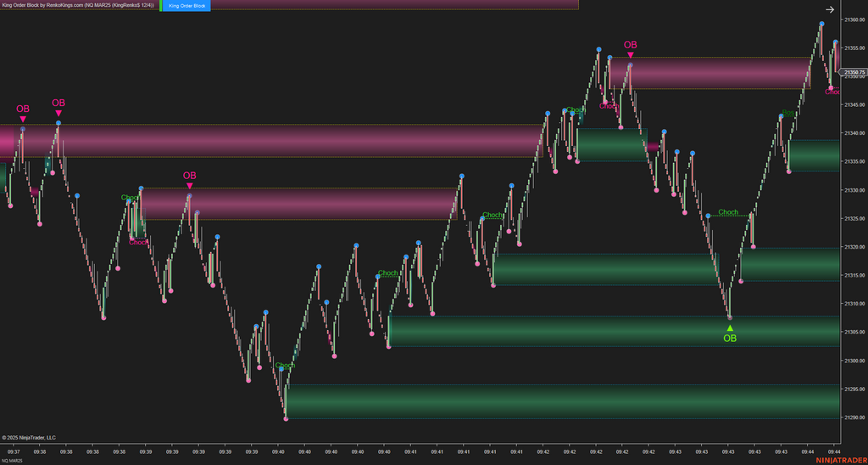Click the blue King Order Block button
The image size is (868, 465).
pyautogui.click(x=186, y=6)
